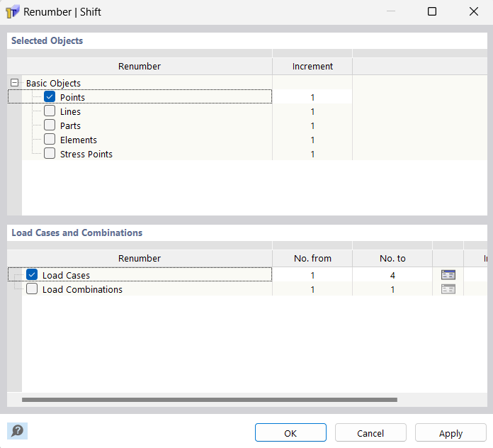Click the Apply button
The width and height of the screenshot is (493, 448).
(x=450, y=433)
